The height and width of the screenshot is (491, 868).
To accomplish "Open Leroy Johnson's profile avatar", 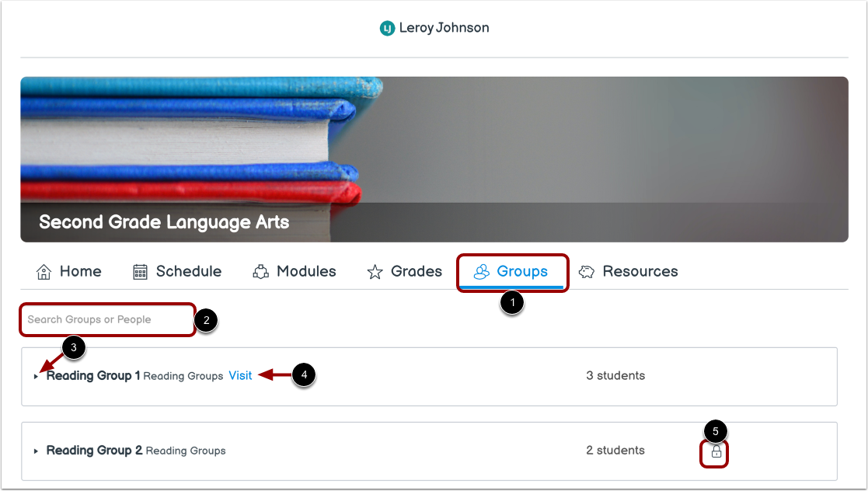I will point(385,27).
